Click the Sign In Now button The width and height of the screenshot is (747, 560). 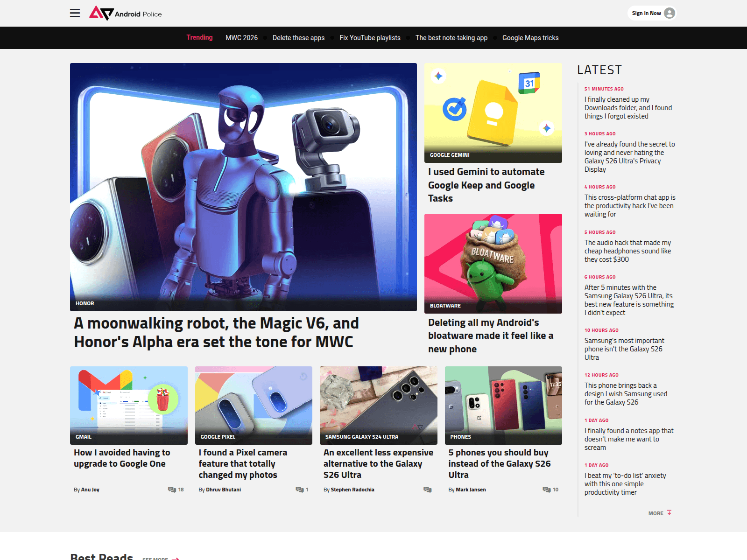(646, 13)
